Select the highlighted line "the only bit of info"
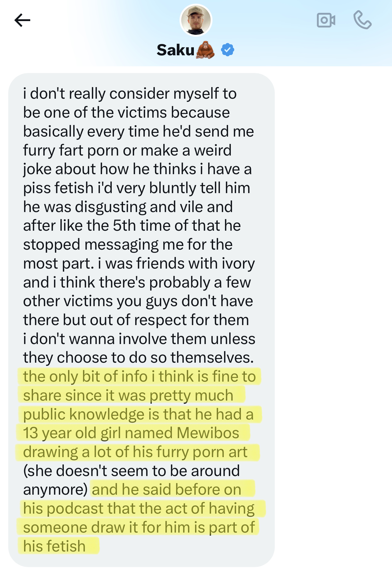Image resolution: width=392 pixels, height=568 pixels. (139, 376)
